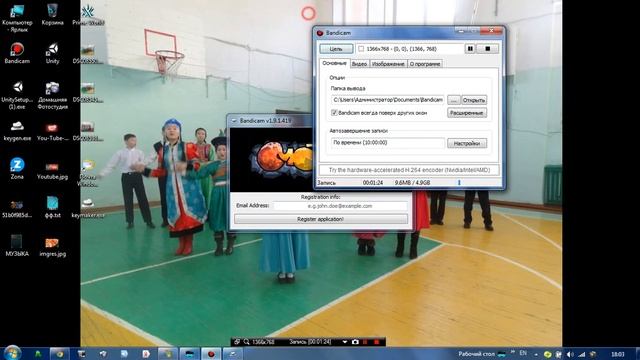This screenshot has height=360, width=640.
Task: Switch to Bandicam in the taskbar
Action: [x=211, y=354]
